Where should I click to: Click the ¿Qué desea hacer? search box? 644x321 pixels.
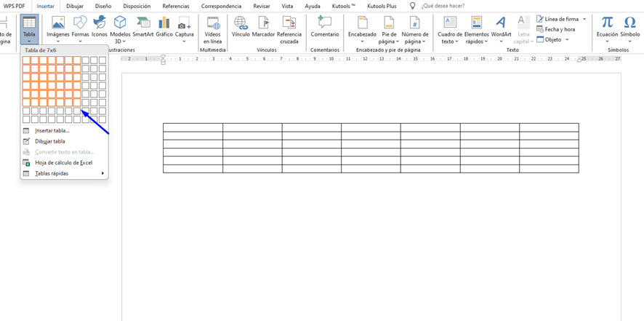click(x=443, y=6)
